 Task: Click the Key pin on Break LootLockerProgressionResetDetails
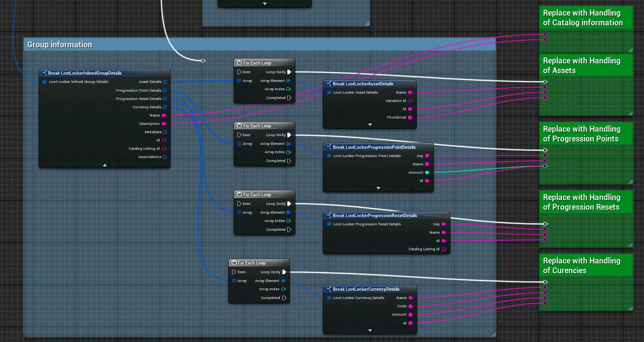444,224
